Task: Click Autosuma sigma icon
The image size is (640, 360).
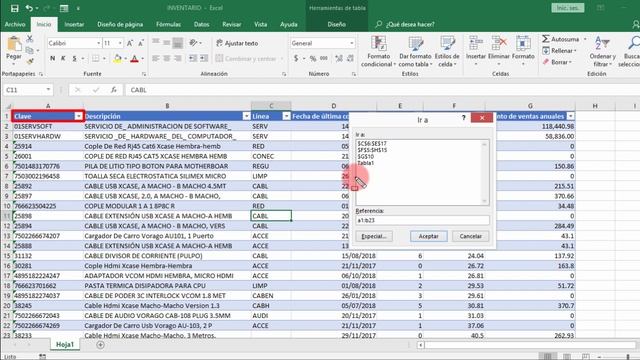Action: pos(546,39)
